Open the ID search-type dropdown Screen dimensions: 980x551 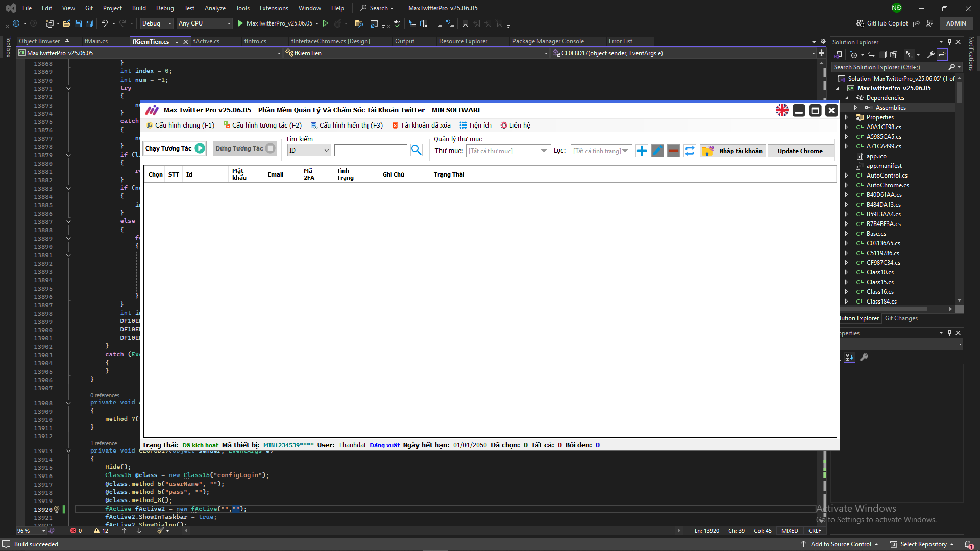309,150
